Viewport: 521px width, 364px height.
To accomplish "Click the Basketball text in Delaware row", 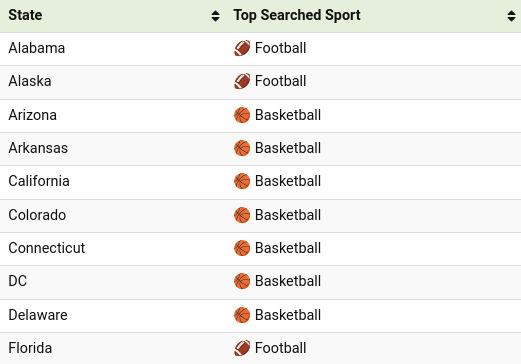I will coord(288,315).
